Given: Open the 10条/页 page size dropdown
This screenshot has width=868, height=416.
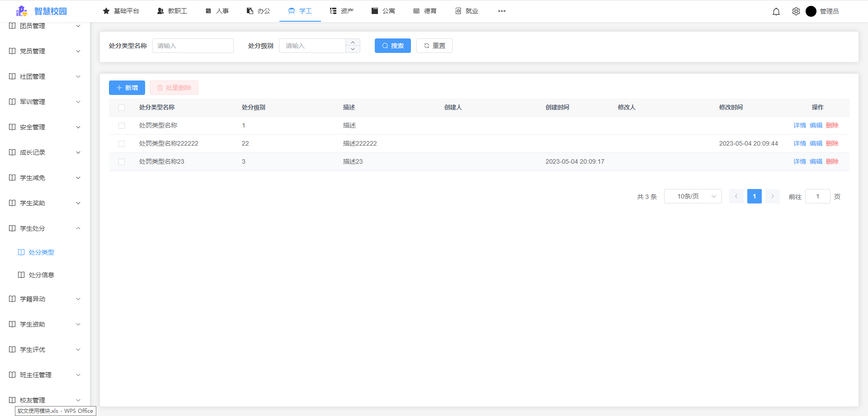Looking at the screenshot, I should 693,196.
